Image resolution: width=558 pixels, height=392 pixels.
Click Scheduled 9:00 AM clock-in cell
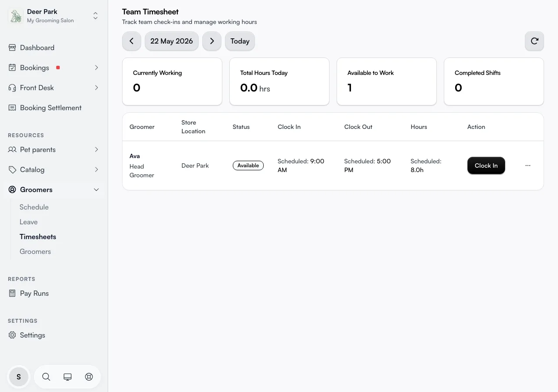(x=301, y=166)
